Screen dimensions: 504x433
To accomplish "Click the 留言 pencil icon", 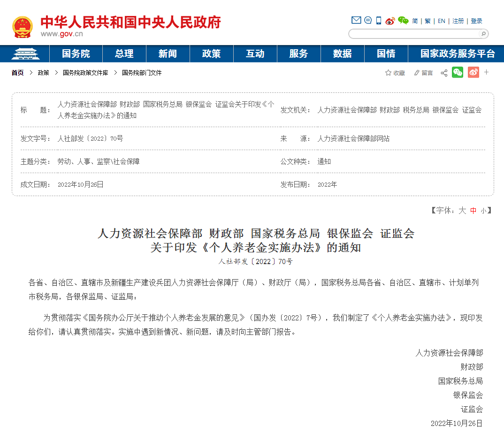I will coord(416,73).
